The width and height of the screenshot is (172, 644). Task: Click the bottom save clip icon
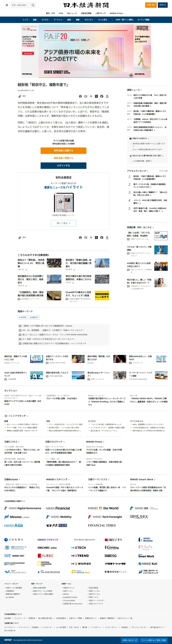pos(20,238)
